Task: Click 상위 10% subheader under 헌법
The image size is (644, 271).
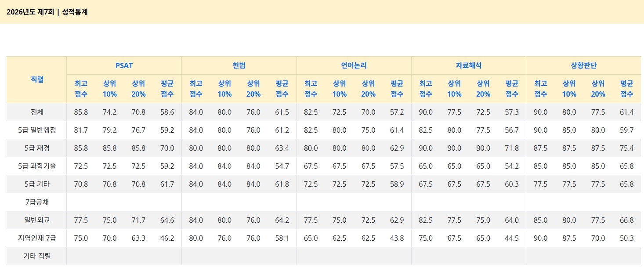Action: (224, 88)
